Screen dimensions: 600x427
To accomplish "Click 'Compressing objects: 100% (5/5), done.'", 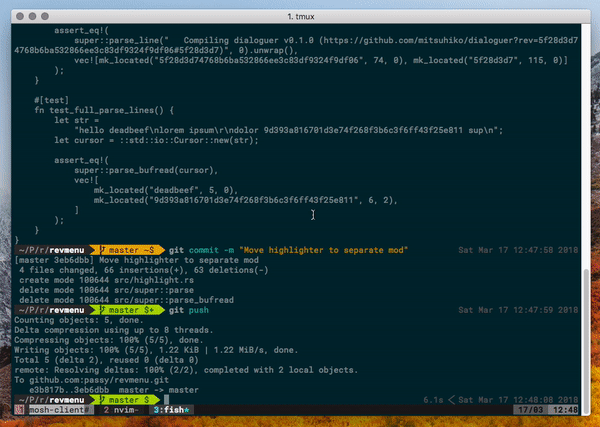I will (x=109, y=340).
